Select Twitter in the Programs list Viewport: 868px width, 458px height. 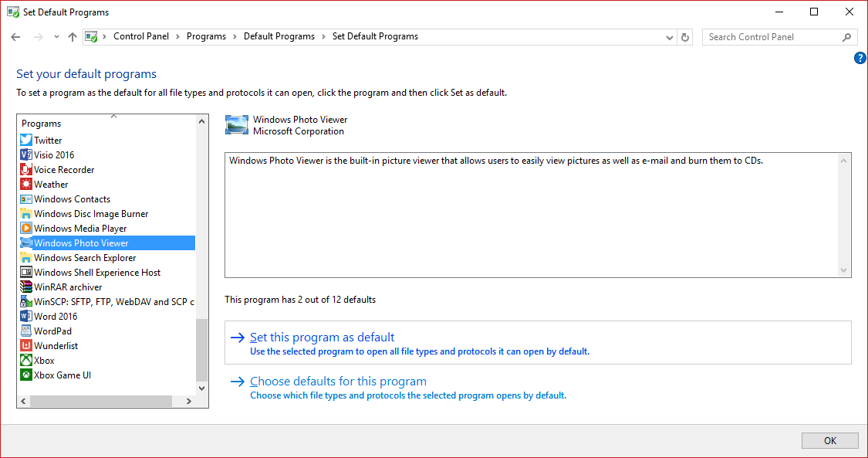(x=48, y=141)
